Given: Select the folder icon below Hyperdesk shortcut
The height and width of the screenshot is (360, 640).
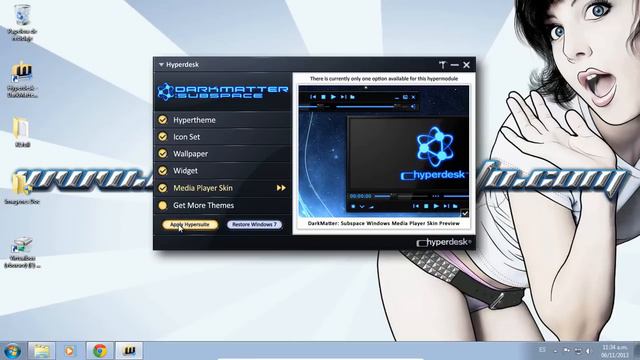Looking at the screenshot, I should (21, 132).
